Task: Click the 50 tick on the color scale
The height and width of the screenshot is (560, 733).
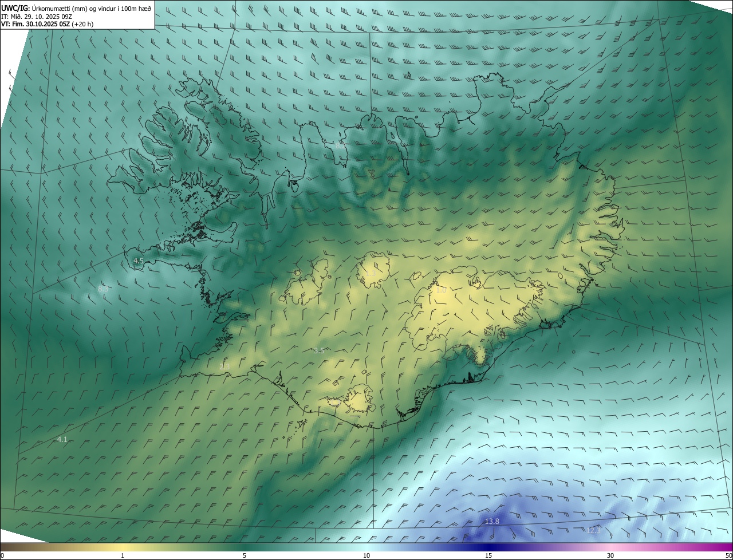Action: pyautogui.click(x=728, y=555)
